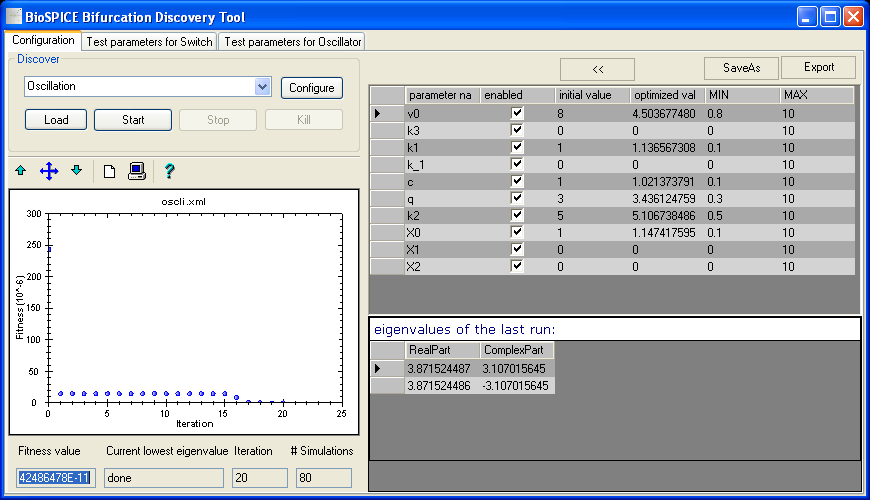This screenshot has width=870, height=500.
Task: Click optimized value 1.021373791 for c
Action: (667, 181)
